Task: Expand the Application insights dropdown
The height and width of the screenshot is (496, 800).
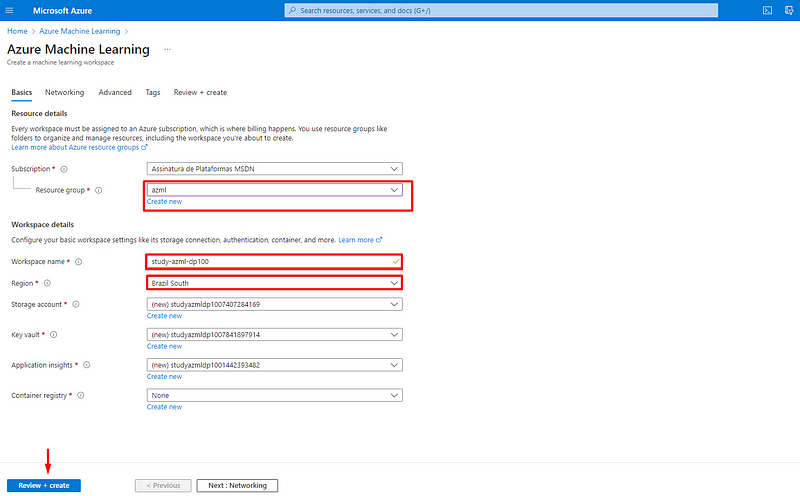Action: coord(394,365)
